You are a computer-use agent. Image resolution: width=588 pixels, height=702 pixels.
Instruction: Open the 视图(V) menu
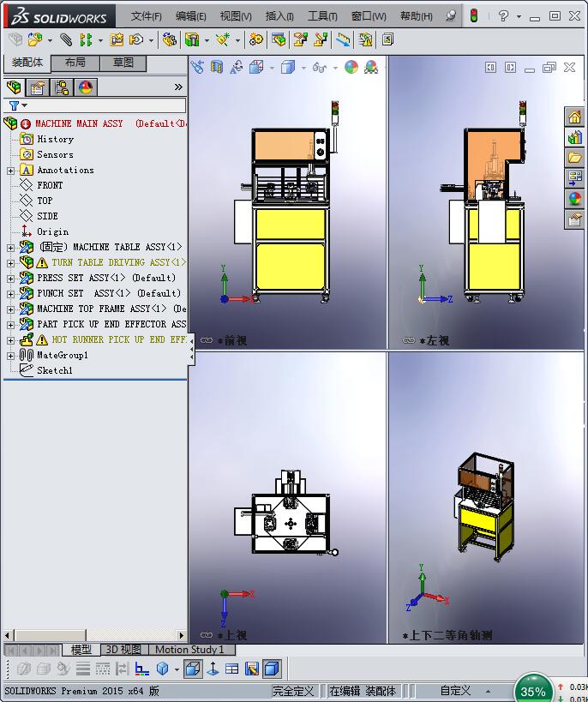236,16
